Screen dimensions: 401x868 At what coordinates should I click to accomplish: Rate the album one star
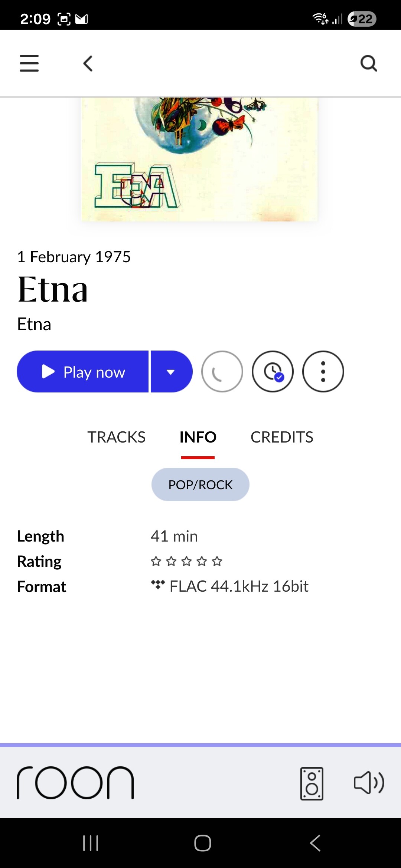156,561
